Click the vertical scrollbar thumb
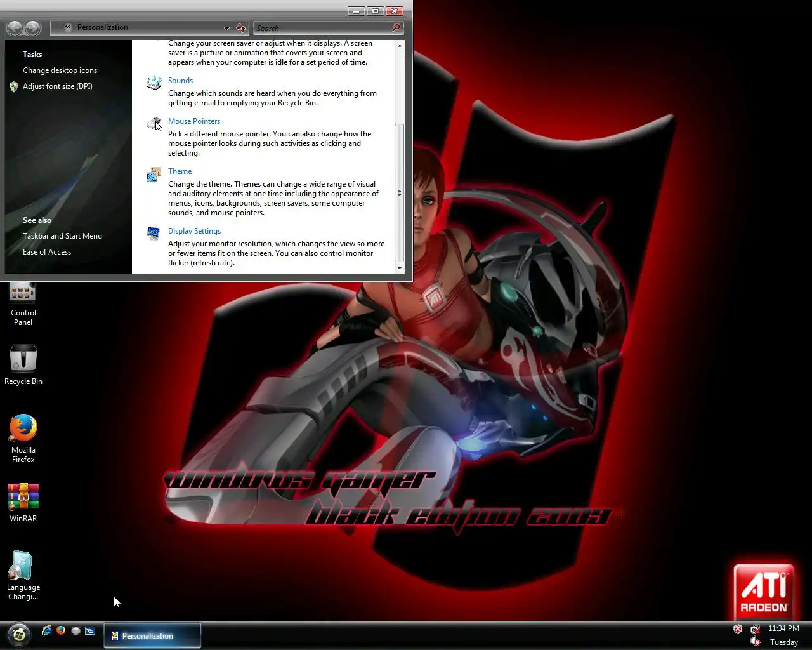 tap(399, 192)
